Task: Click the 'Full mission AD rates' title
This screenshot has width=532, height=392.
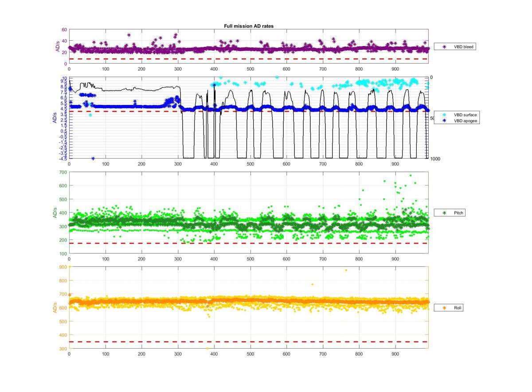Action: [249, 26]
